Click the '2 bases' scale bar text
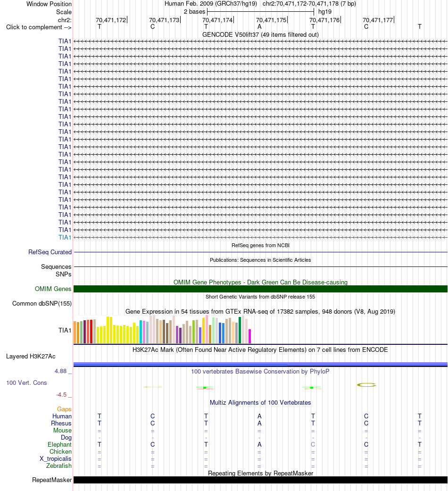This screenshot has height=491, width=448. point(194,12)
